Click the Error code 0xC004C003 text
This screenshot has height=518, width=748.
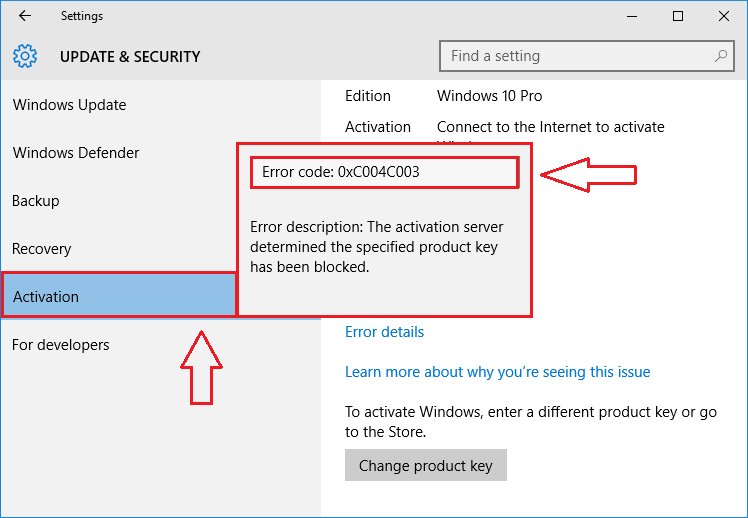(341, 172)
